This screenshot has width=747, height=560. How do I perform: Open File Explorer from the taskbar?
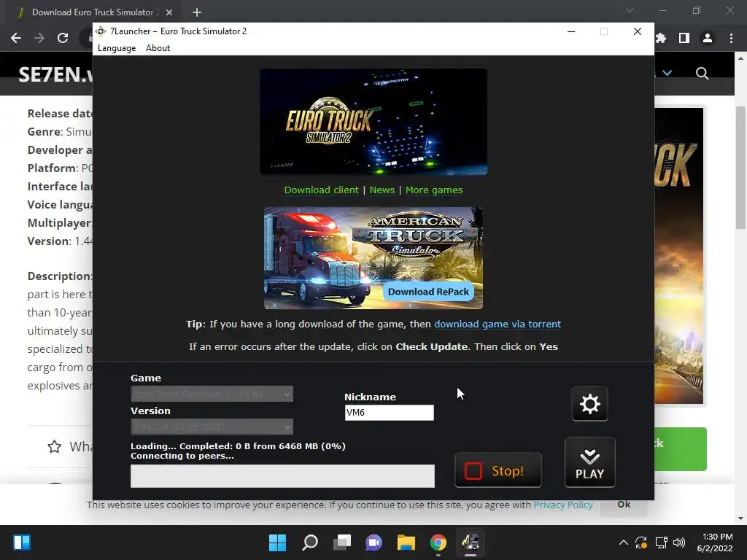click(x=406, y=542)
